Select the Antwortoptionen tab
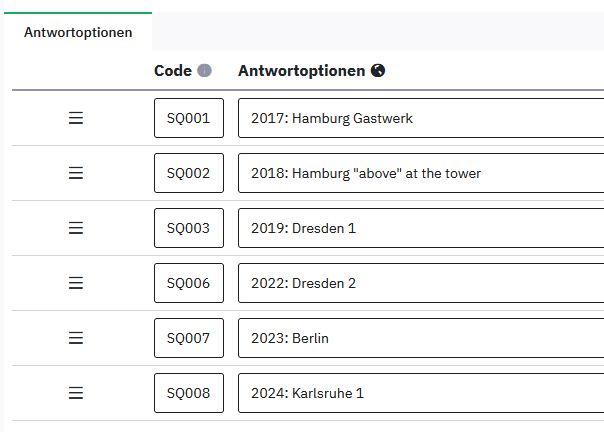The image size is (604, 432). [x=78, y=32]
